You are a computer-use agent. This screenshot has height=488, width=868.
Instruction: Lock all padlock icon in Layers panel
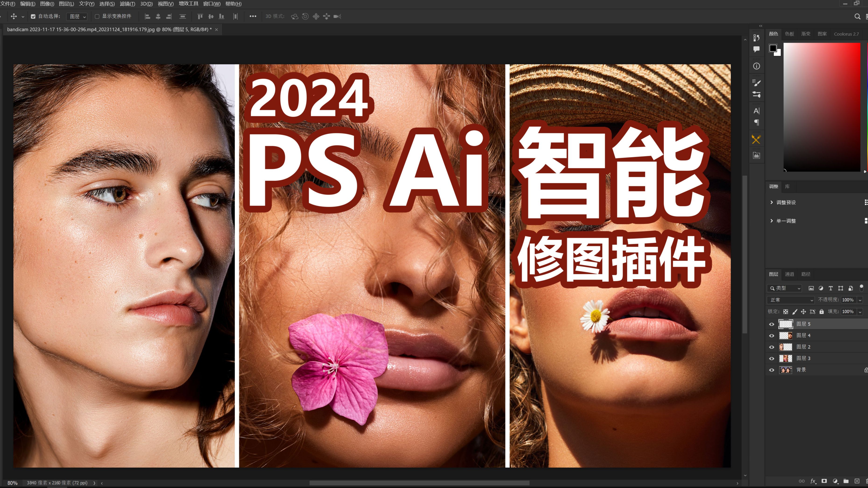coord(822,312)
